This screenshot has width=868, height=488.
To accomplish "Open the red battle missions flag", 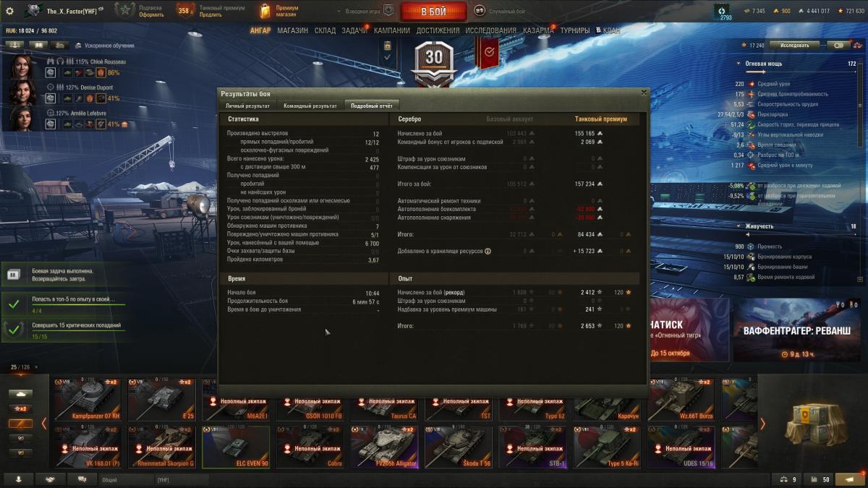I will [489, 52].
